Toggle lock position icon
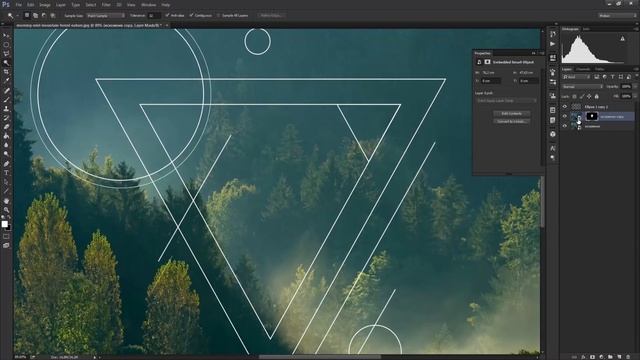 point(589,96)
